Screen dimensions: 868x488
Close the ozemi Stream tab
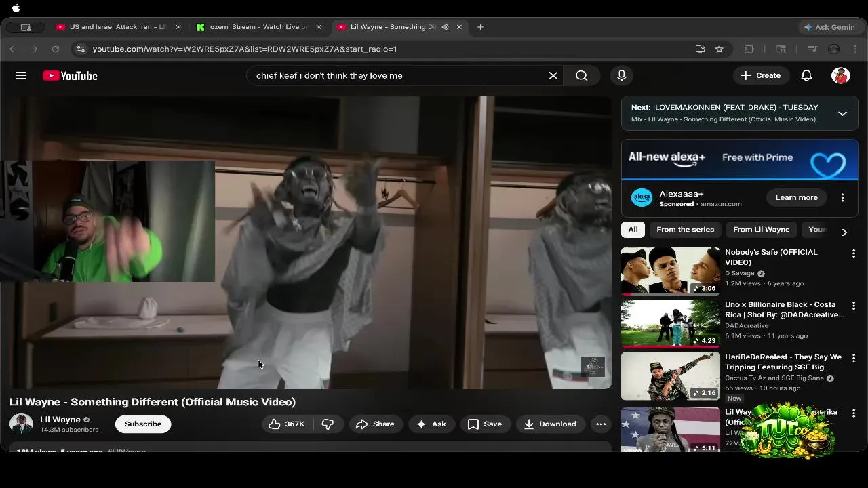tap(319, 27)
